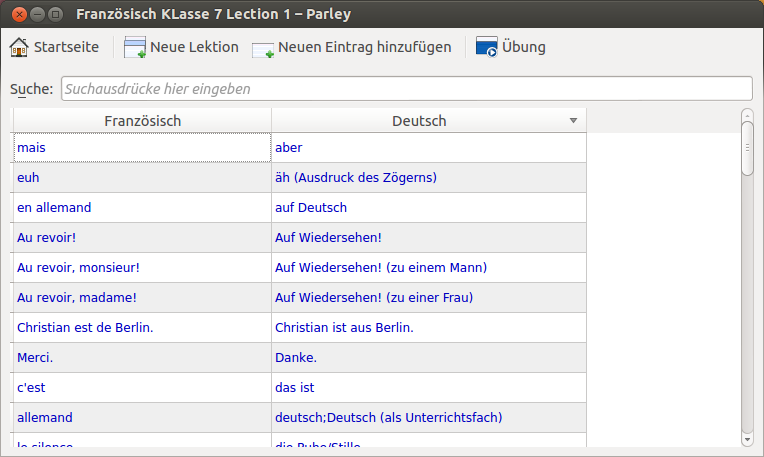Click the Startseite house icon
The height and width of the screenshot is (457, 764).
point(19,47)
